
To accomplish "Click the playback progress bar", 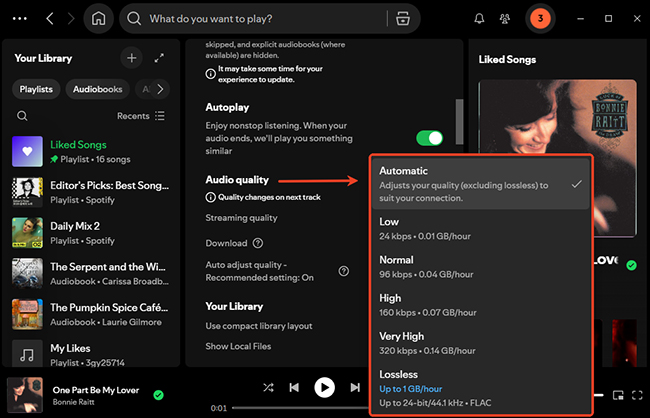I will [x=300, y=408].
